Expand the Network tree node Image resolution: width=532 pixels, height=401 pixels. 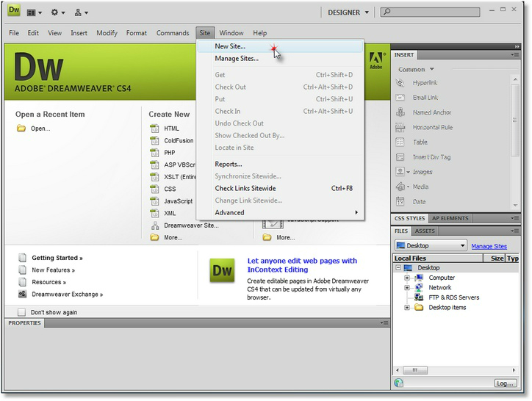[x=407, y=288]
